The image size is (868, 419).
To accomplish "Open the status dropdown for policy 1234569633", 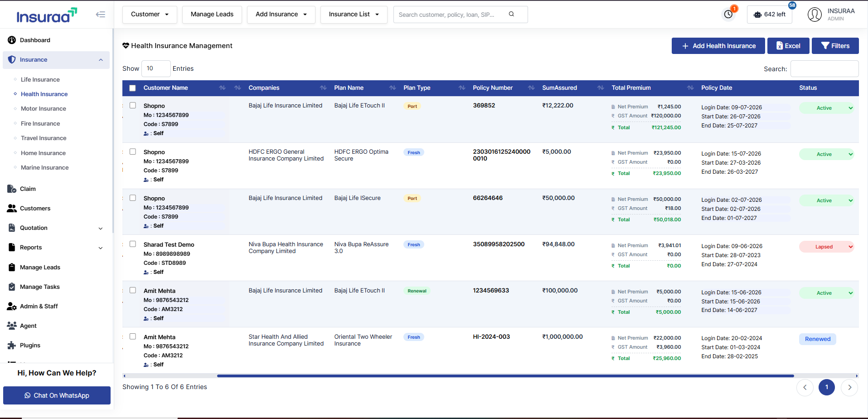I will point(827,293).
